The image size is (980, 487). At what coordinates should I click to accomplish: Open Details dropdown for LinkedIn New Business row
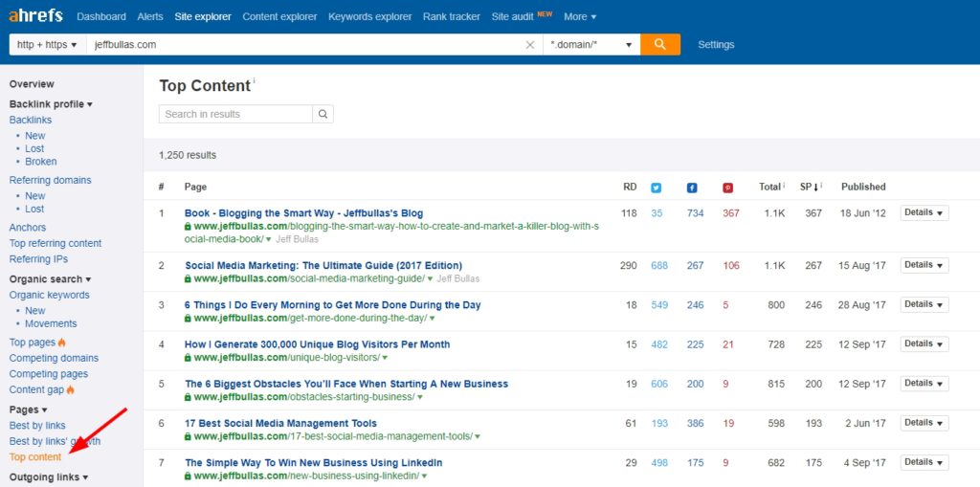click(x=924, y=462)
